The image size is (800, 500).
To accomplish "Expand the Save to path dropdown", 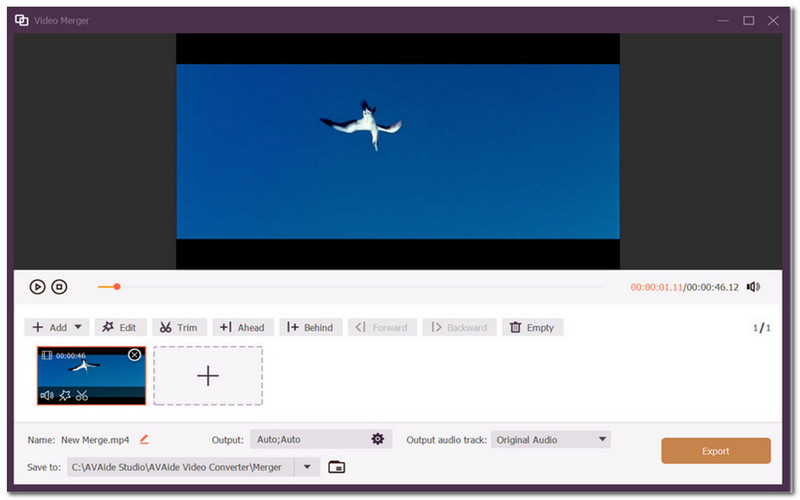I will 307,466.
